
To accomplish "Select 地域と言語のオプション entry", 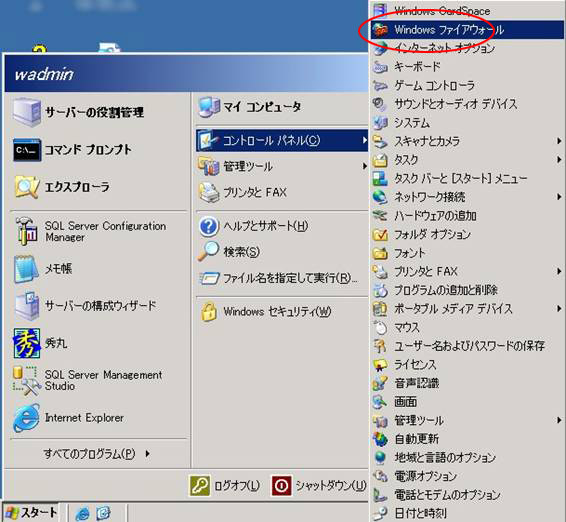I will click(467, 458).
